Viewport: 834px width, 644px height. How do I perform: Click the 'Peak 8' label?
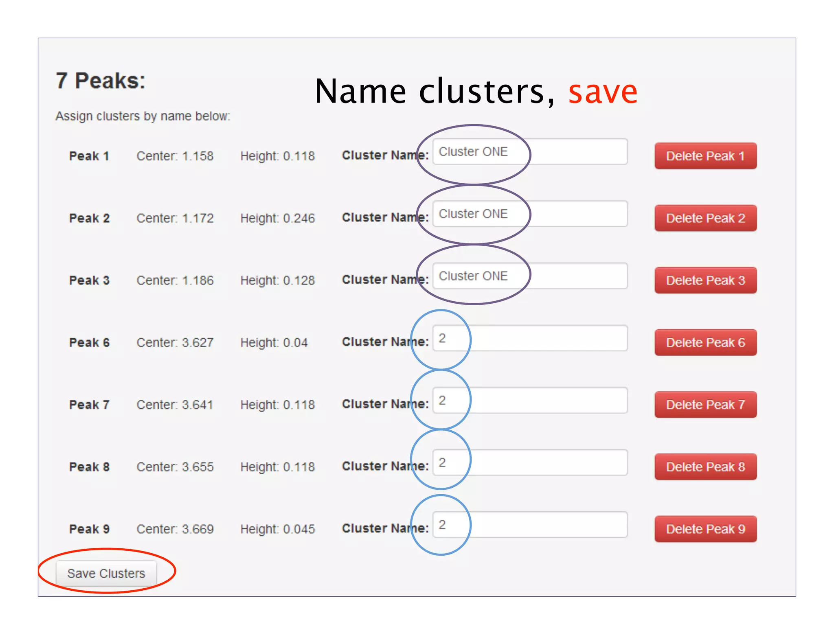(89, 467)
